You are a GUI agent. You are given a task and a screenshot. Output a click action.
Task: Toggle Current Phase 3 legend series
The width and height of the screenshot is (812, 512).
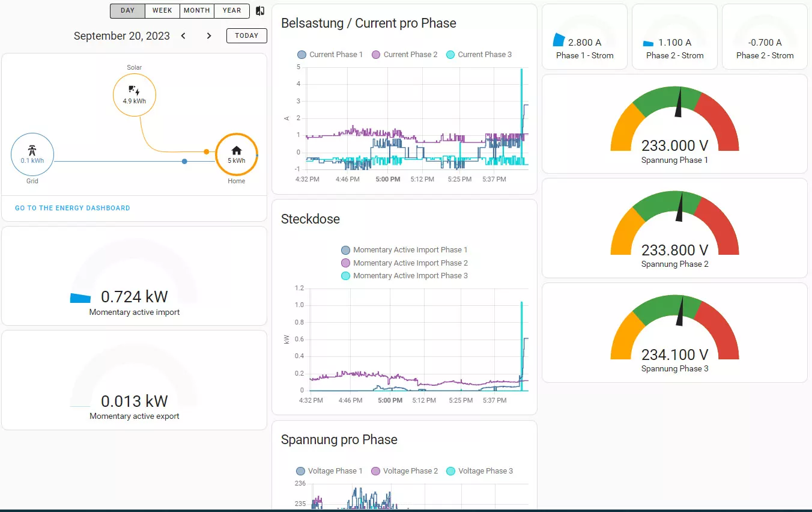click(479, 55)
